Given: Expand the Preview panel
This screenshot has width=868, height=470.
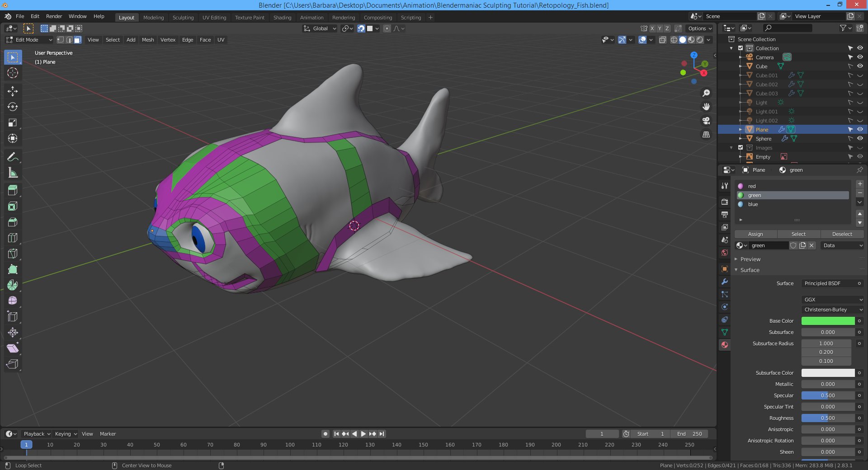Looking at the screenshot, I should [x=750, y=259].
